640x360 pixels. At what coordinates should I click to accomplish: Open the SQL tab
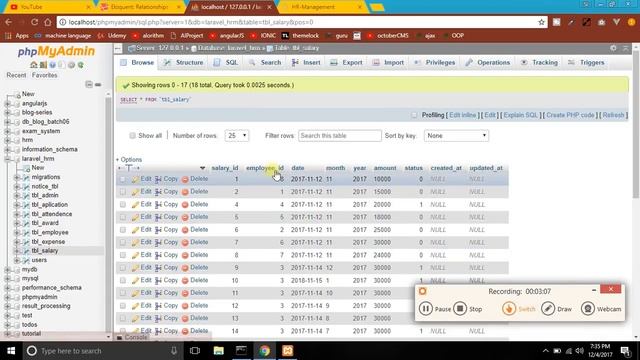[x=226, y=62]
